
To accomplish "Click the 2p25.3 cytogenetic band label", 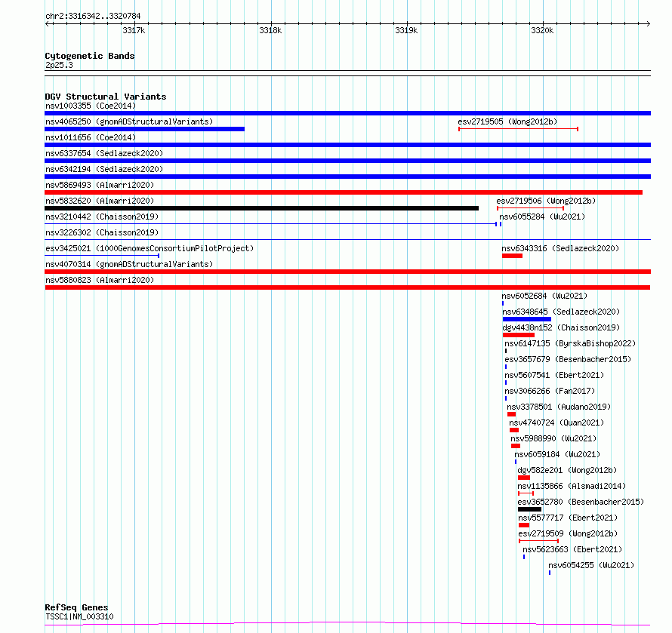I will 59,65.
